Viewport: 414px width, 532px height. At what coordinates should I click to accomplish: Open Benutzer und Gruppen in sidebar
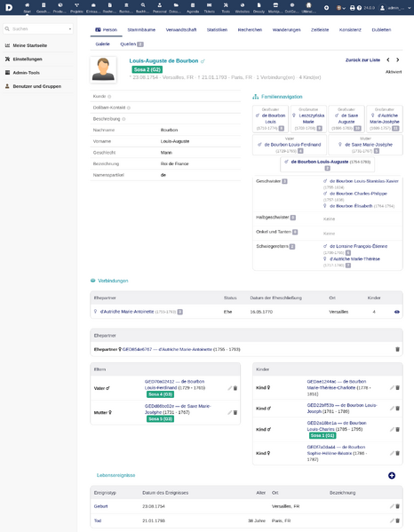point(36,86)
